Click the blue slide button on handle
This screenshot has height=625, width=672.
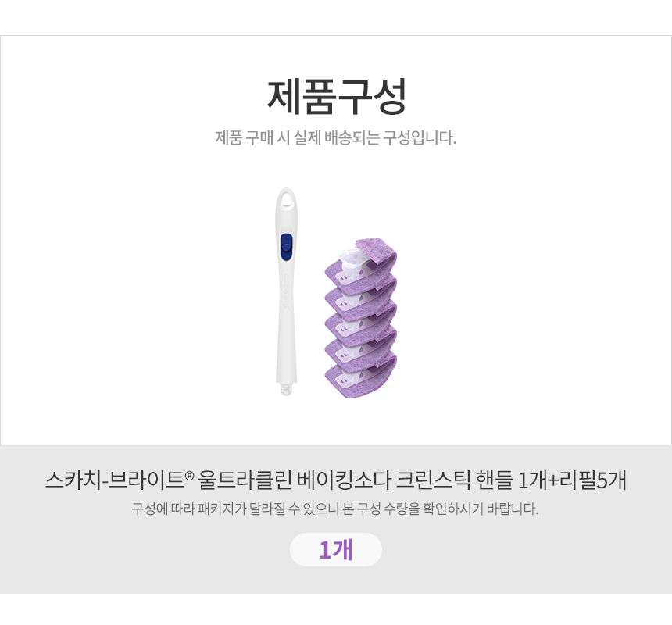tap(286, 248)
